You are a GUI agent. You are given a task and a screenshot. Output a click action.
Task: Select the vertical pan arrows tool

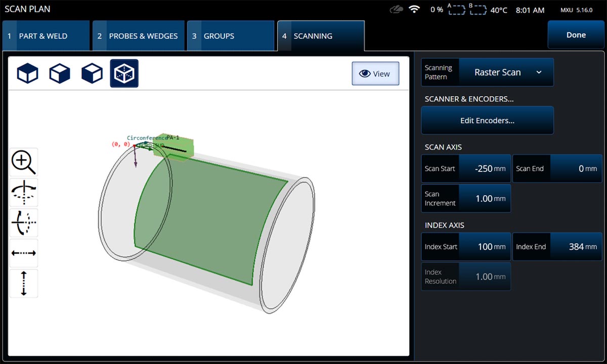(23, 283)
